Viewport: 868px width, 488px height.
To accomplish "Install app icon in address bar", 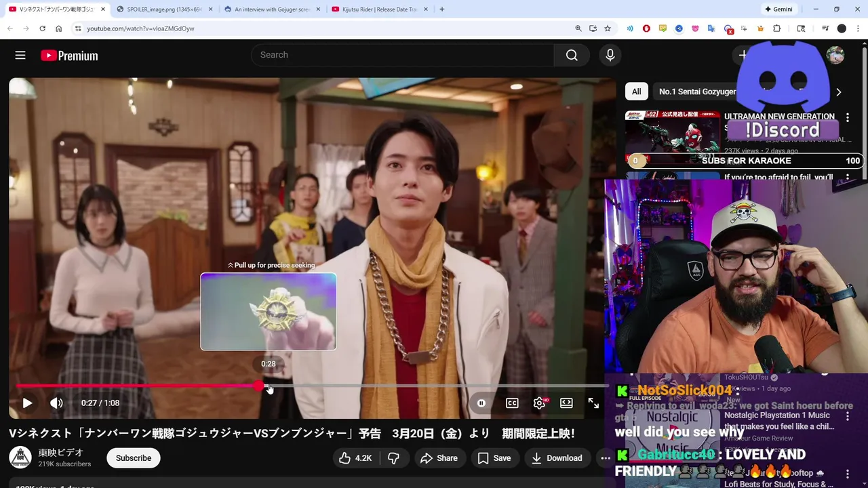I will 593,28.
